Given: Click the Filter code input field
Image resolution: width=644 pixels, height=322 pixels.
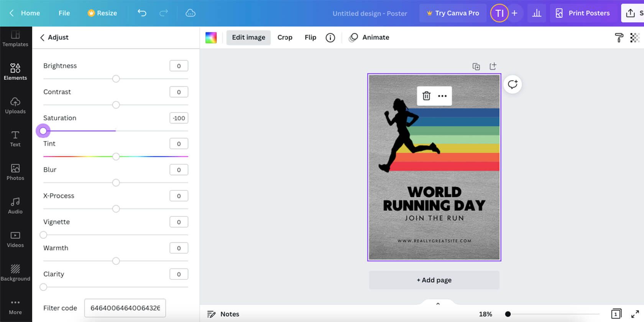Looking at the screenshot, I should pos(125,308).
